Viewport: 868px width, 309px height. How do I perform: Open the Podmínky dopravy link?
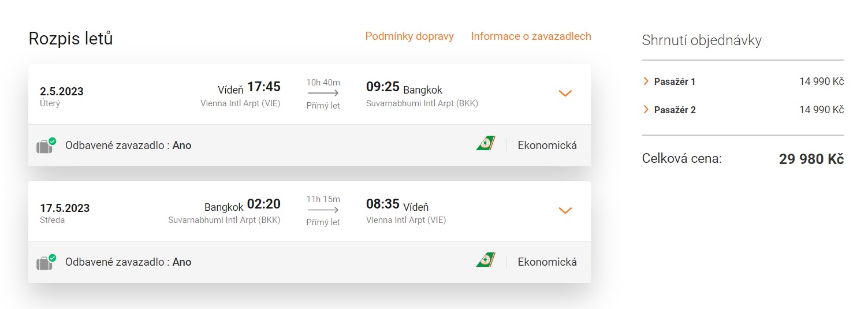point(409,36)
